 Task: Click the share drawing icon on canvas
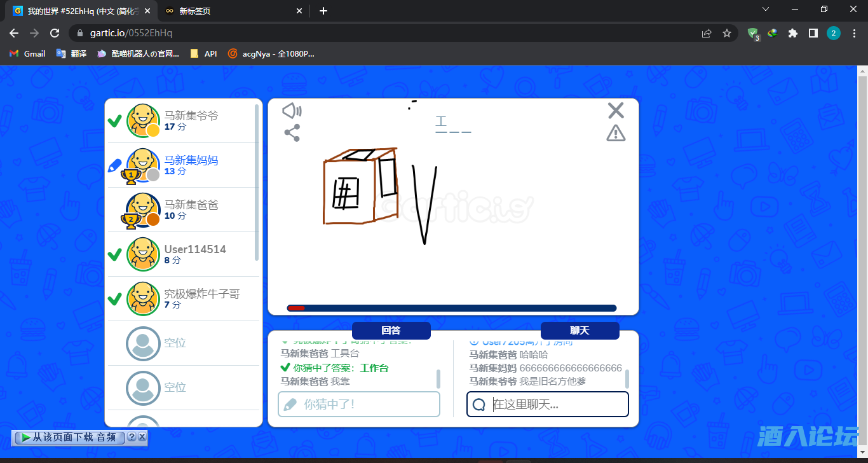pyautogui.click(x=293, y=133)
